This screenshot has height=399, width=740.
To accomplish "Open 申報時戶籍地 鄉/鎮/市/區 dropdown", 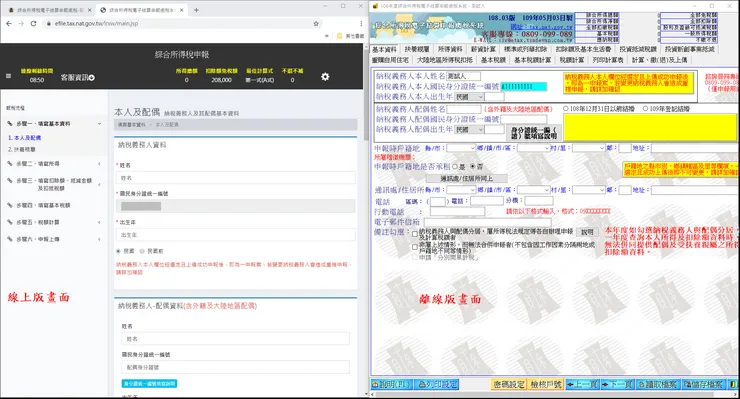I will 533,148.
